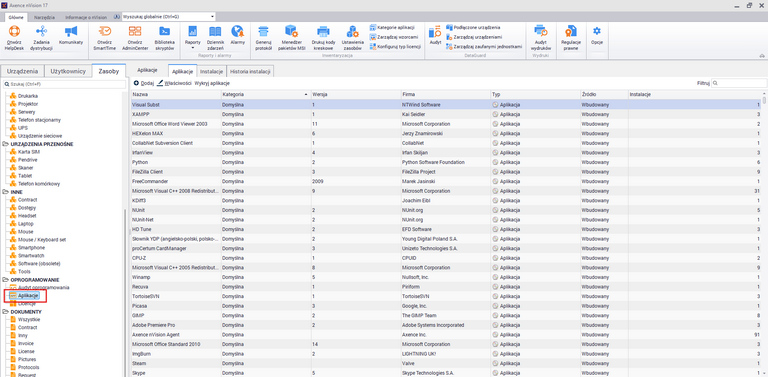Focus the Filtruj input field
The image size is (768, 377).
[x=739, y=84]
